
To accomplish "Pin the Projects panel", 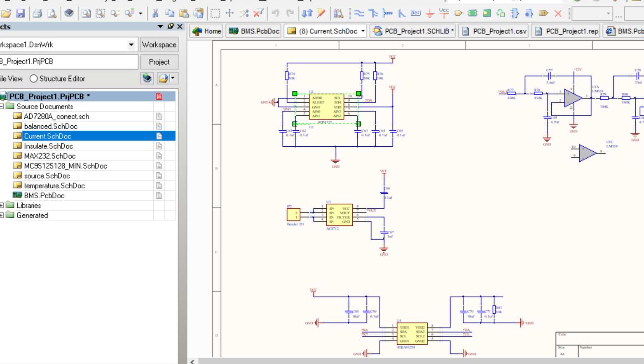I will click(x=171, y=26).
